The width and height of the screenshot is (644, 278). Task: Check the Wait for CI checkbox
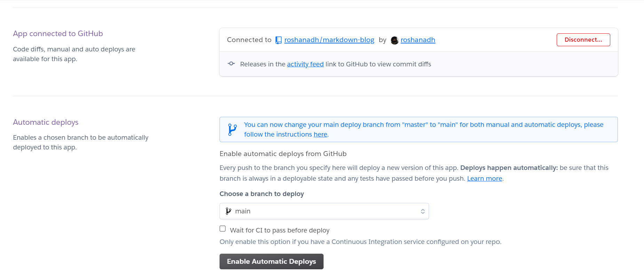point(223,229)
